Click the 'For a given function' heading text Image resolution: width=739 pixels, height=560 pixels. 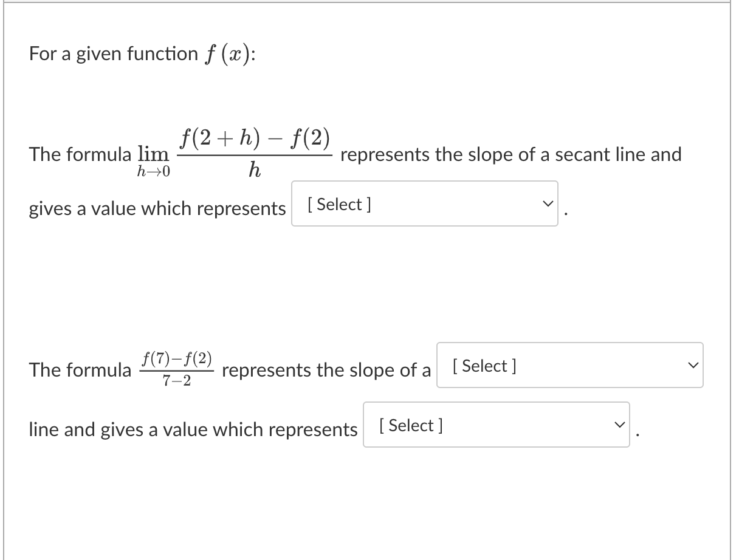pos(114,53)
